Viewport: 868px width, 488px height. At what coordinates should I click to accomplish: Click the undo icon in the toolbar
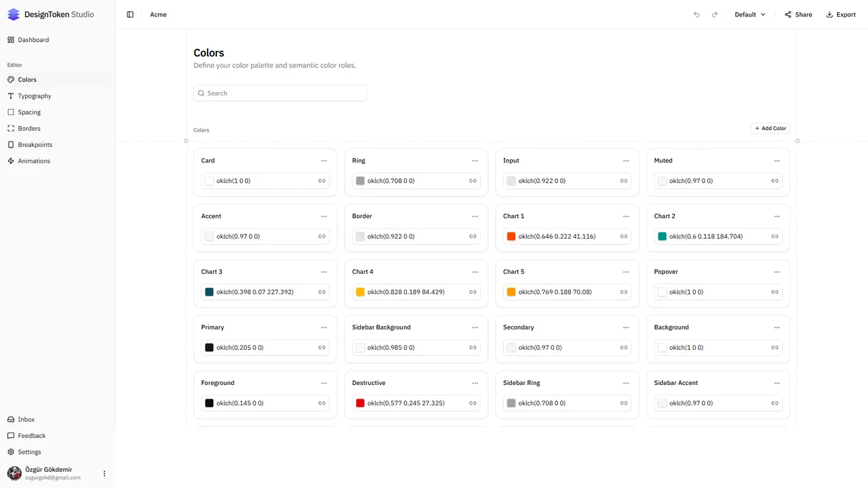click(696, 14)
